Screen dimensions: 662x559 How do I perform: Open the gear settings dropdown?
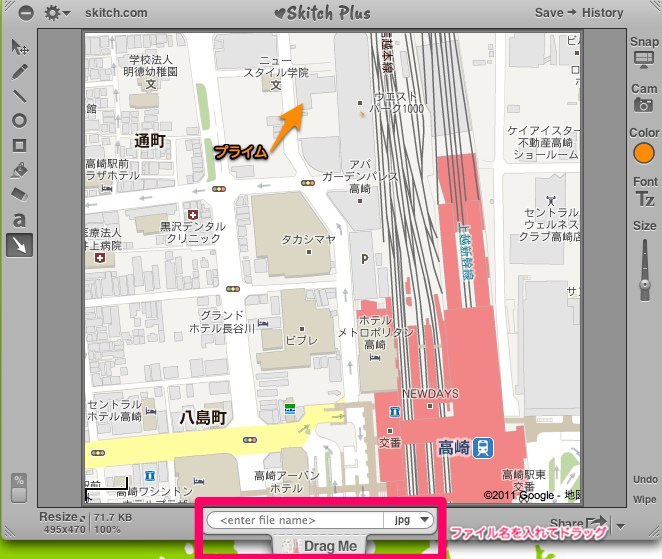point(57,13)
